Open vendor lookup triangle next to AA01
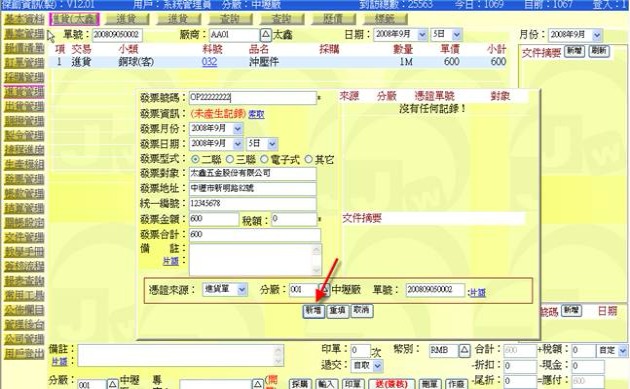This screenshot has width=630, height=389. pyautogui.click(x=266, y=35)
